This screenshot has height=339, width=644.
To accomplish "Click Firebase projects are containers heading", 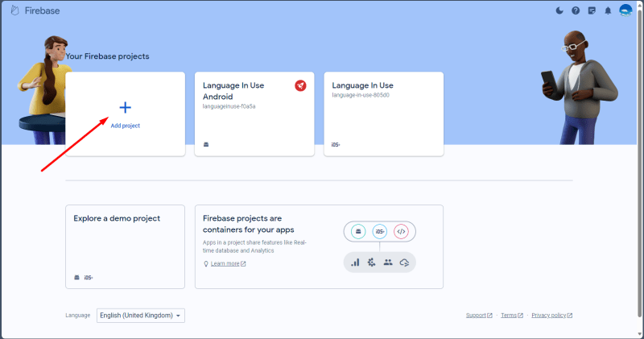I will [249, 224].
